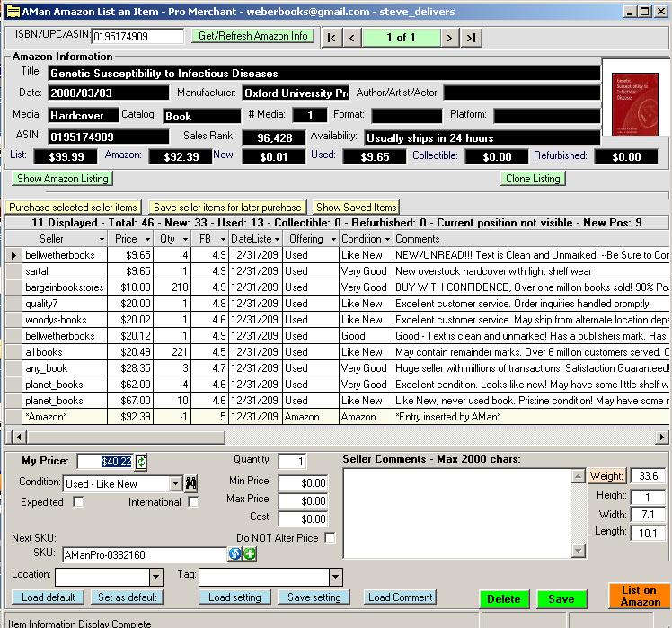Click Width field value 7.1
Screen dimensions: 672x628
click(648, 515)
